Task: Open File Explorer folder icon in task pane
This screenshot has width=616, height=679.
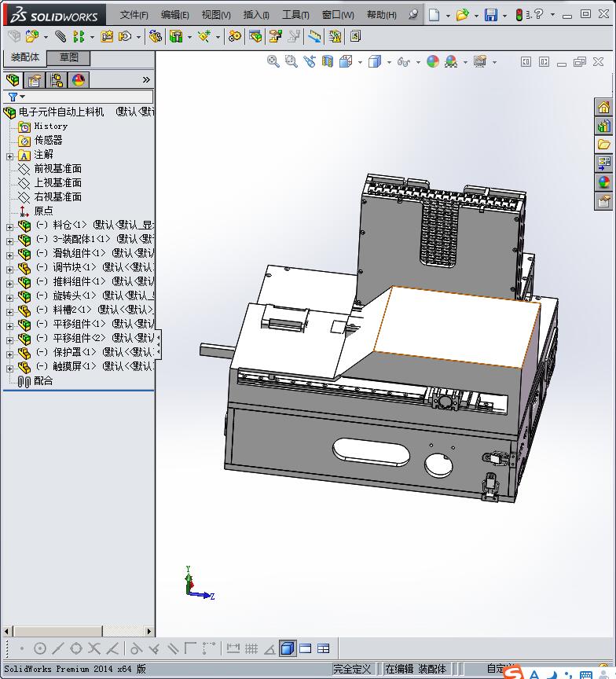Action: [x=603, y=145]
